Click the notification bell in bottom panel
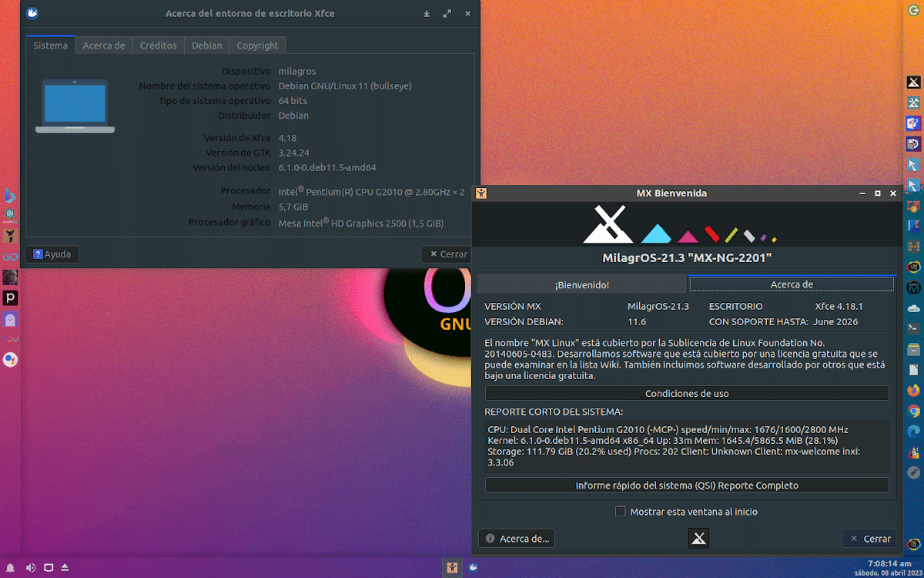This screenshot has height=578, width=924. [x=12, y=568]
